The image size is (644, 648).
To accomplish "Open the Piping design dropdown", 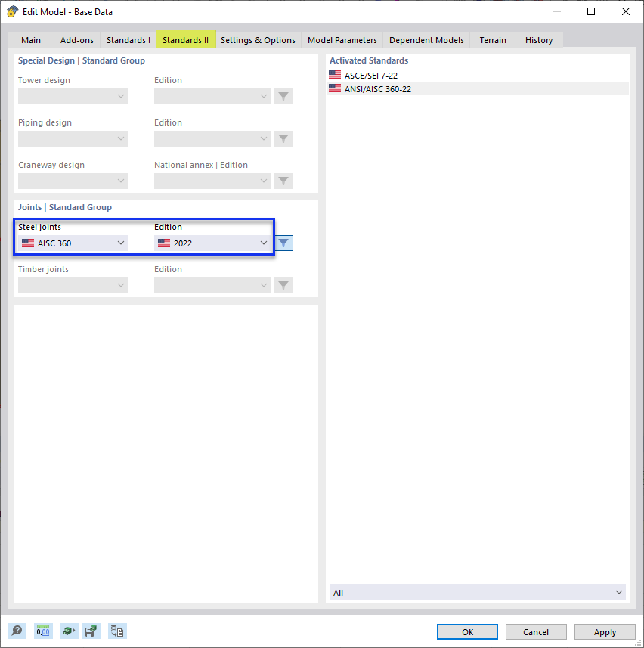I will 73,138.
